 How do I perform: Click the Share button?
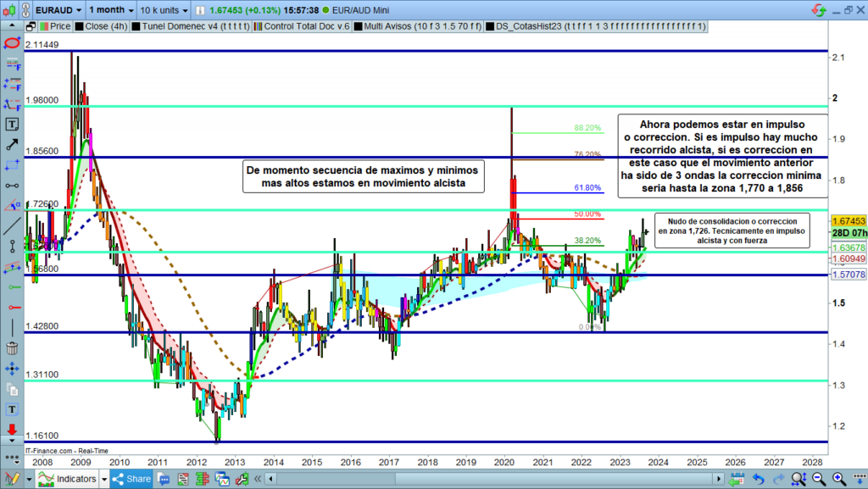pos(131,479)
